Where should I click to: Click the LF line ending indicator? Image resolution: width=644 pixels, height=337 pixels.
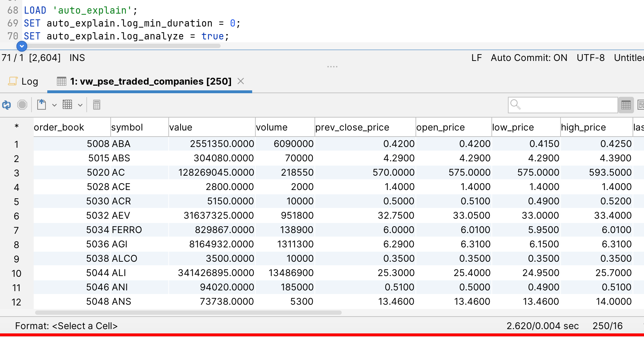(476, 58)
